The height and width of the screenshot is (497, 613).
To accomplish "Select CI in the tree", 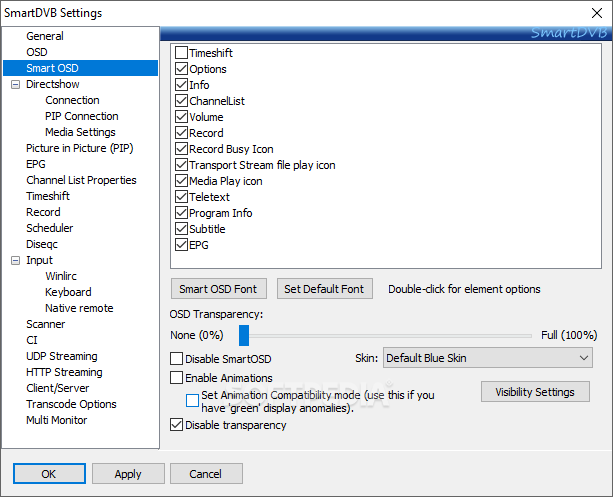I will pyautogui.click(x=32, y=340).
